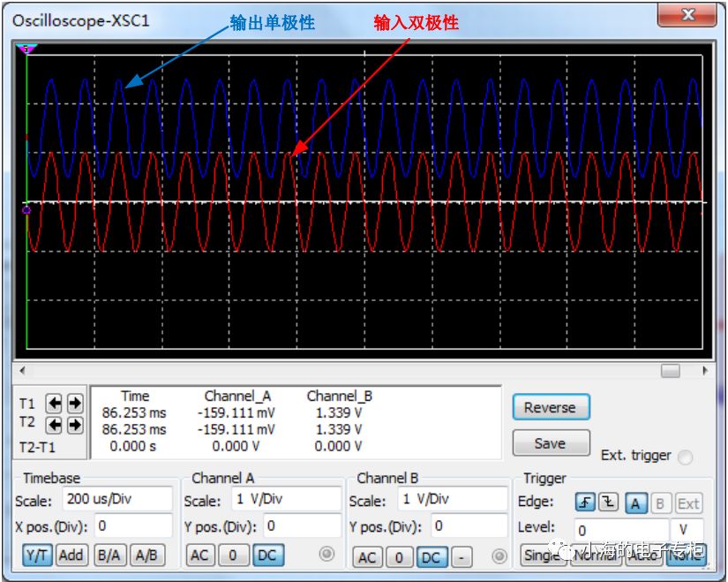This screenshot has width=728, height=582.
Task: Select falling edge trigger icon
Action: [x=608, y=503]
